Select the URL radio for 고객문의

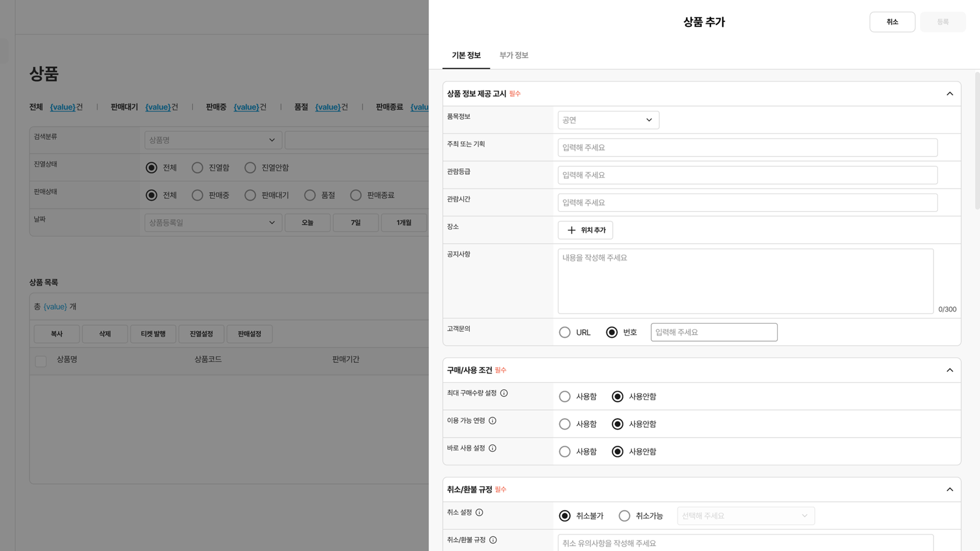click(x=565, y=332)
